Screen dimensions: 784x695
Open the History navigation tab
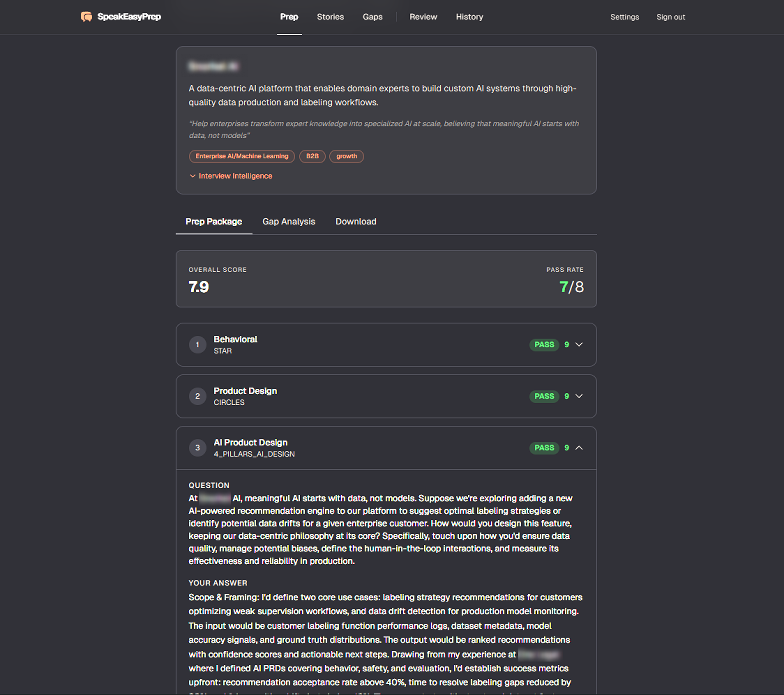469,17
